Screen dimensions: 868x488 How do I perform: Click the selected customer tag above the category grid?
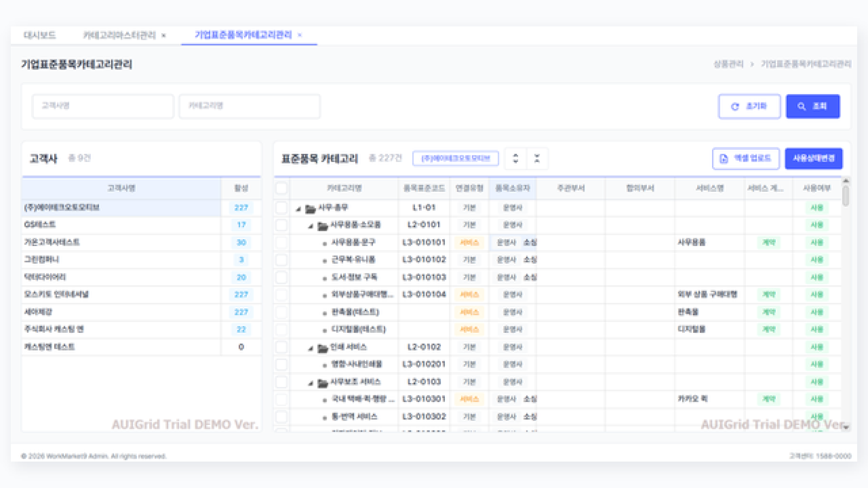[x=455, y=158]
